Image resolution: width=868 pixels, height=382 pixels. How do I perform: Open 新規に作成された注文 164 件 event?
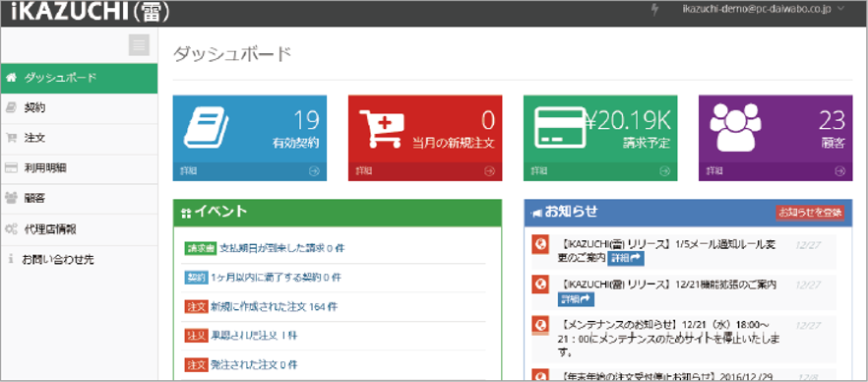coord(274,306)
